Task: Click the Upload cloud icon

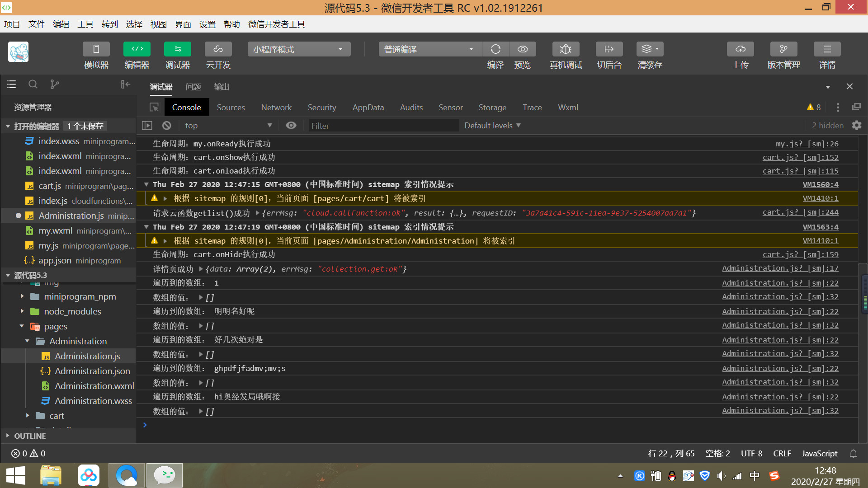Action: click(740, 49)
